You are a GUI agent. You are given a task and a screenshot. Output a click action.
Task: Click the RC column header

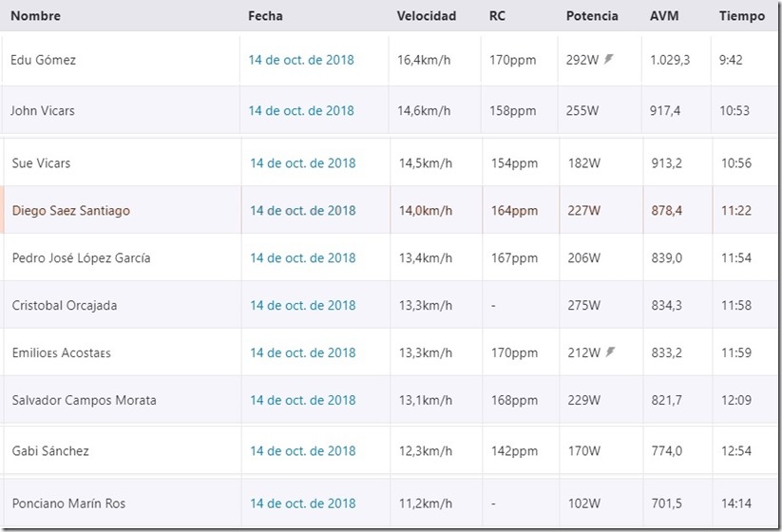pos(497,15)
